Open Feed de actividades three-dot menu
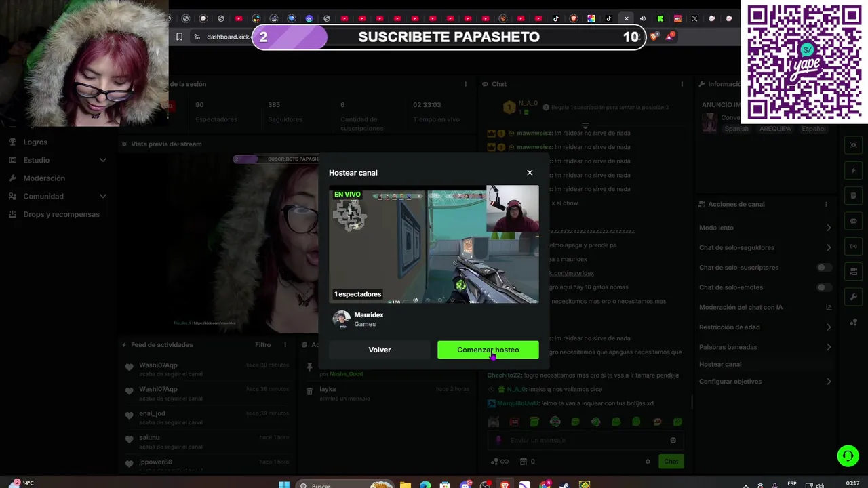The image size is (868, 488). pyautogui.click(x=285, y=345)
